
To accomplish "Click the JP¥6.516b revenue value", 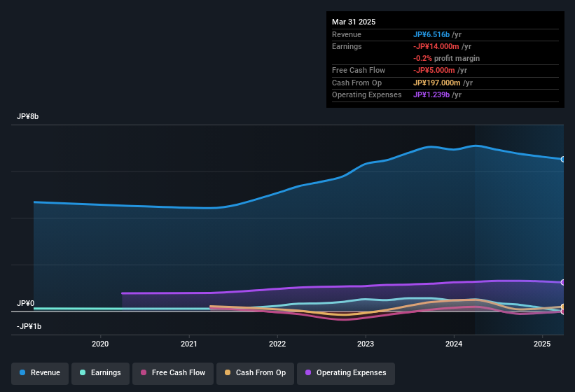I will pyautogui.click(x=431, y=34).
